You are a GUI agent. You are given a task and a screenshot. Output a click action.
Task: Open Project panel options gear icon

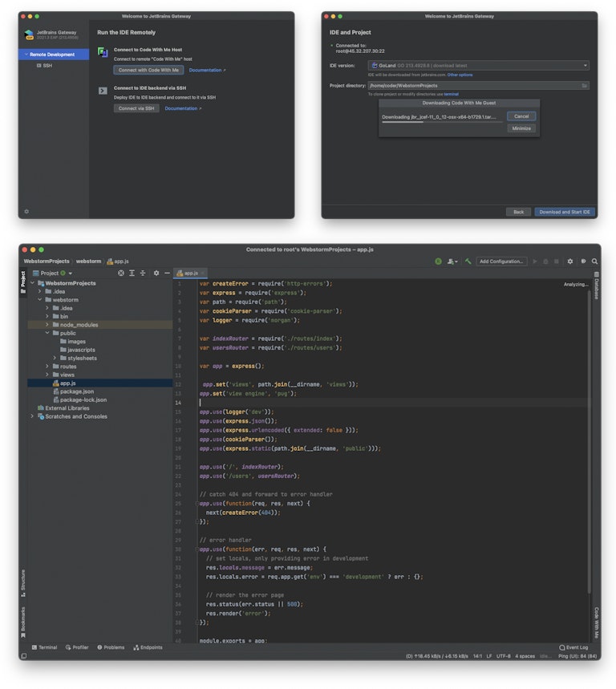click(156, 273)
